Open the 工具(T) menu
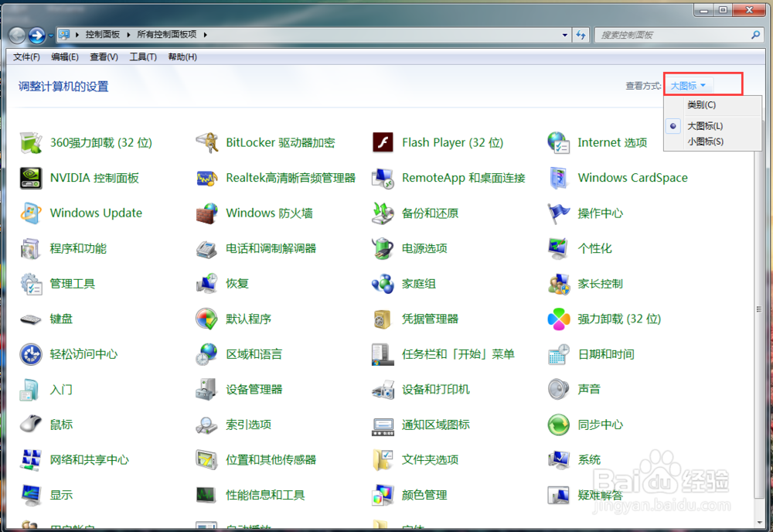Image resolution: width=773 pixels, height=532 pixels. 143,57
